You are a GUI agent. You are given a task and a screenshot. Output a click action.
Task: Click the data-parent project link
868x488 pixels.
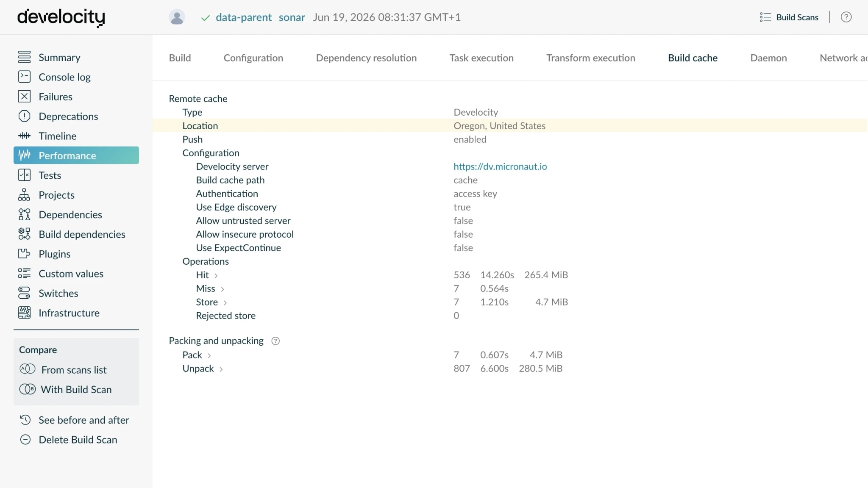(244, 17)
